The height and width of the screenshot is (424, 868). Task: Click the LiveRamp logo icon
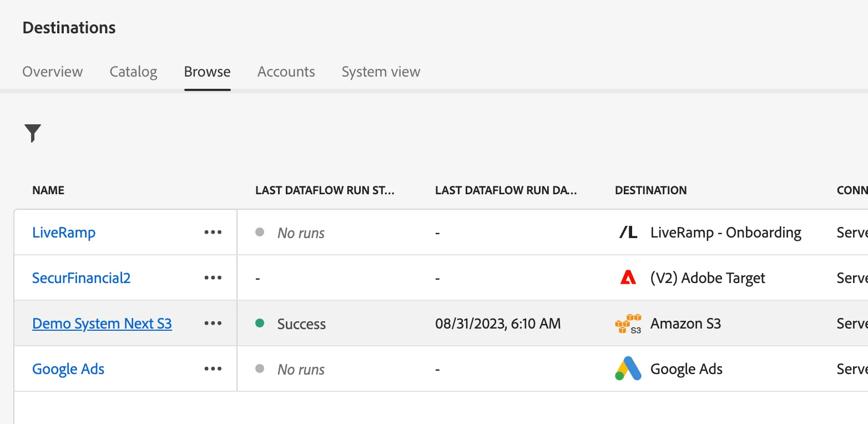pyautogui.click(x=628, y=233)
